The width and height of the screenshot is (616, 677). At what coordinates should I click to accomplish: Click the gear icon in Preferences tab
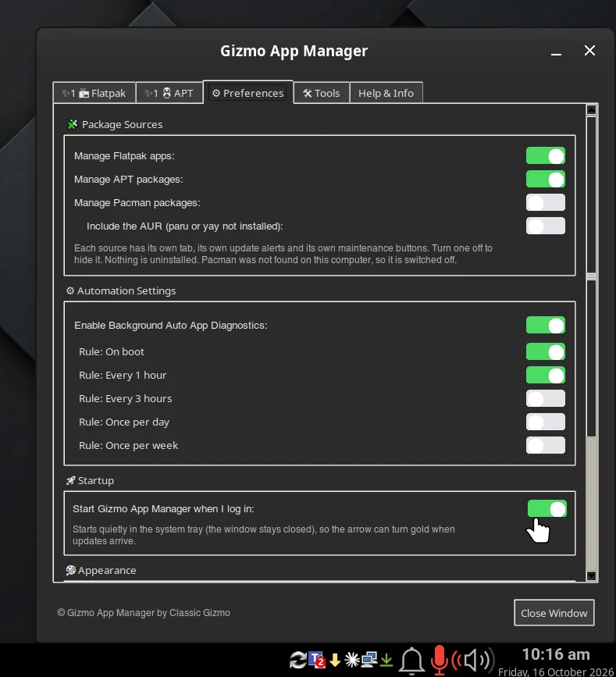point(216,93)
